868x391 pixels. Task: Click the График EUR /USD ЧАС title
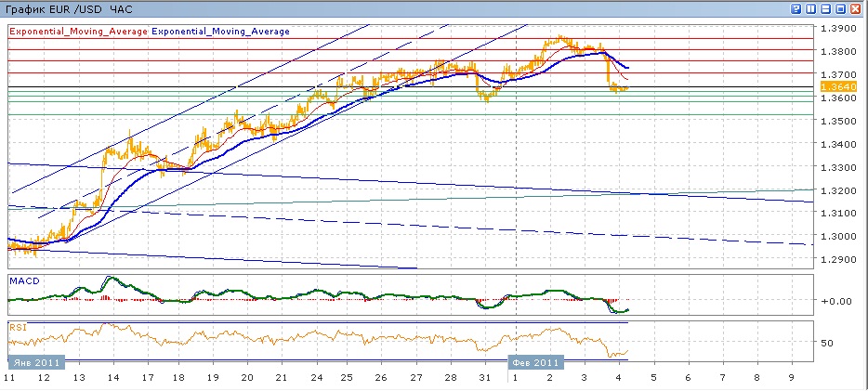coord(69,9)
